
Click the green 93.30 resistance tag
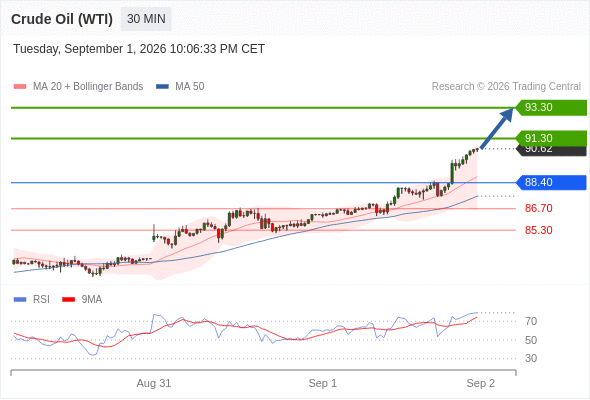pos(551,108)
